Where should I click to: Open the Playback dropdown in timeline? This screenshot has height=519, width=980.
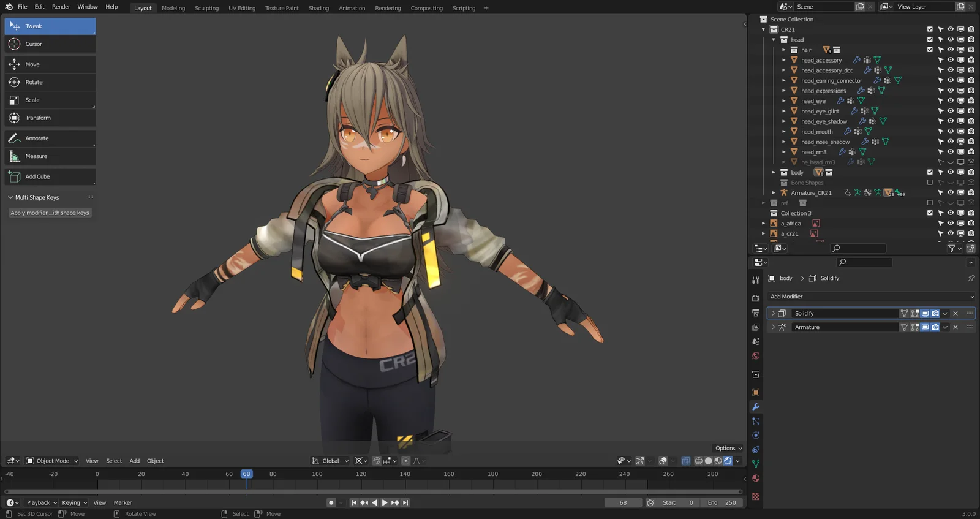[42, 502]
